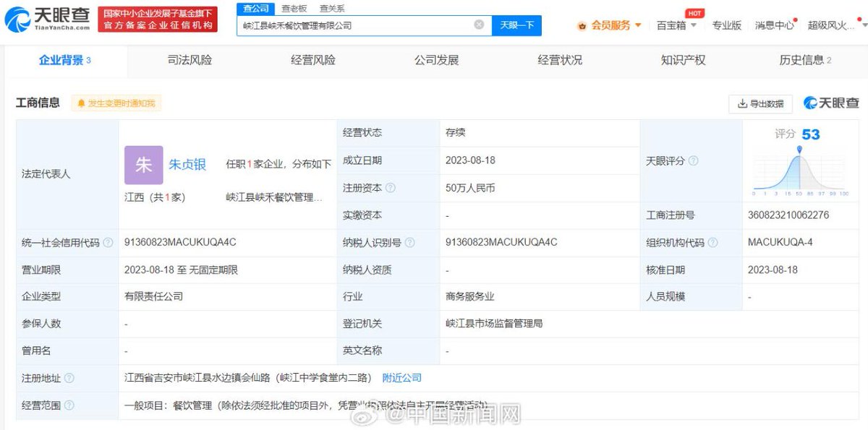Switch to the 司法风险 tab
868x430 pixels.
(190, 61)
